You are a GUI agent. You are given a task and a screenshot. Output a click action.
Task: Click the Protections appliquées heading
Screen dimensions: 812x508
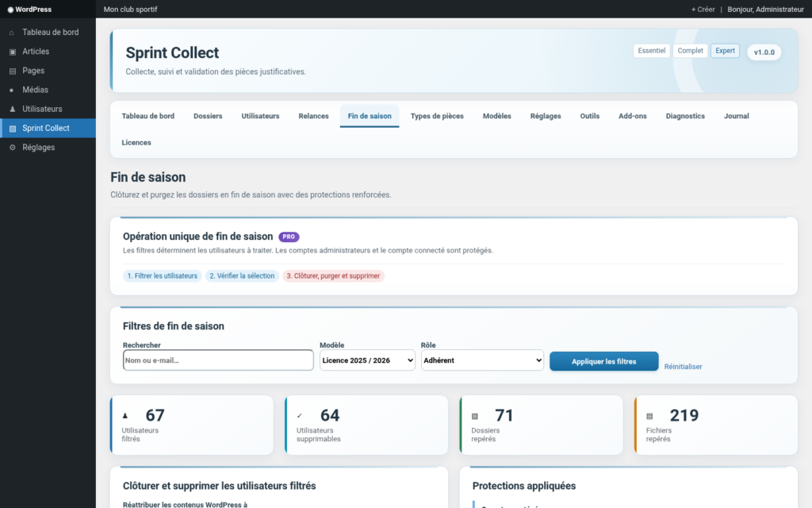click(x=524, y=486)
